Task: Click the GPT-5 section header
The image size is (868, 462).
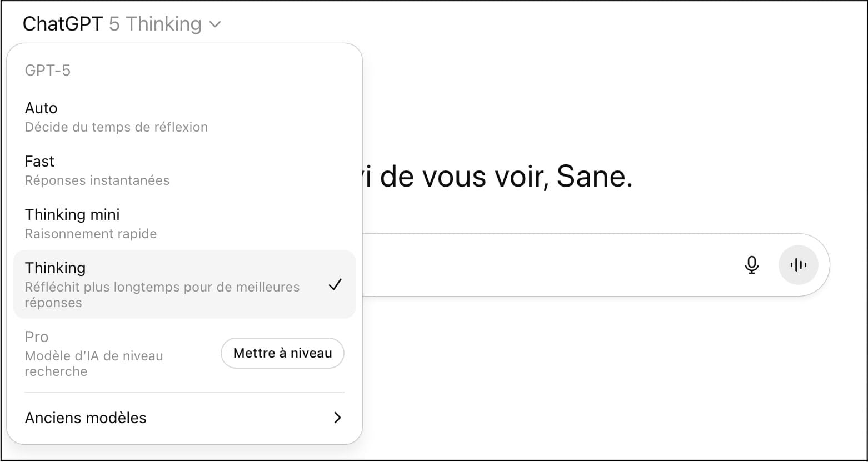Action: pos(48,71)
